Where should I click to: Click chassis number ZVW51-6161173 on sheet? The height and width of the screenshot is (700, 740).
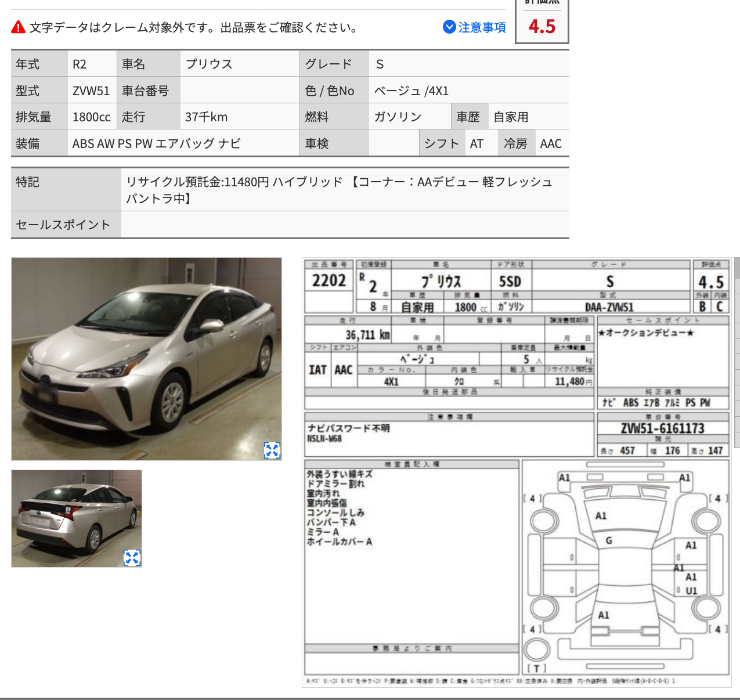(x=662, y=428)
